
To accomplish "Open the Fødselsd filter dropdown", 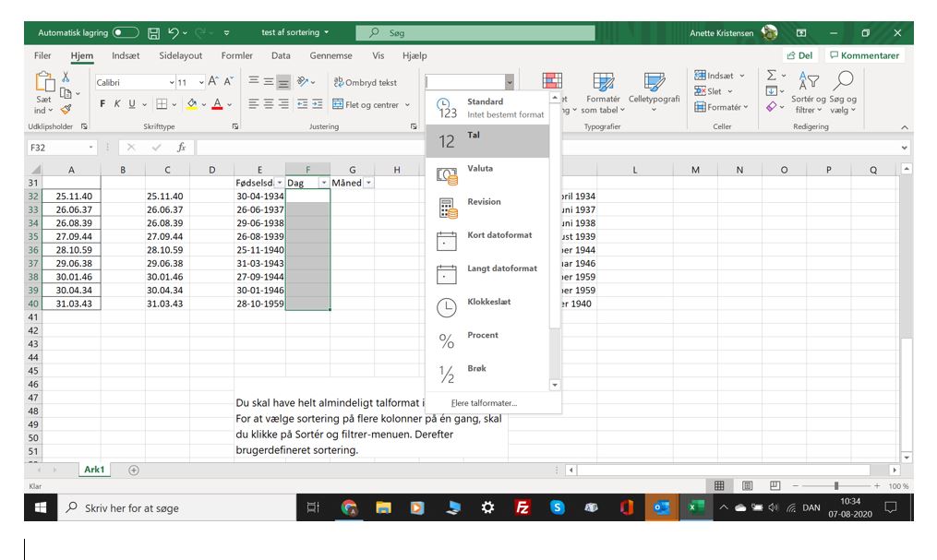I will (x=279, y=183).
